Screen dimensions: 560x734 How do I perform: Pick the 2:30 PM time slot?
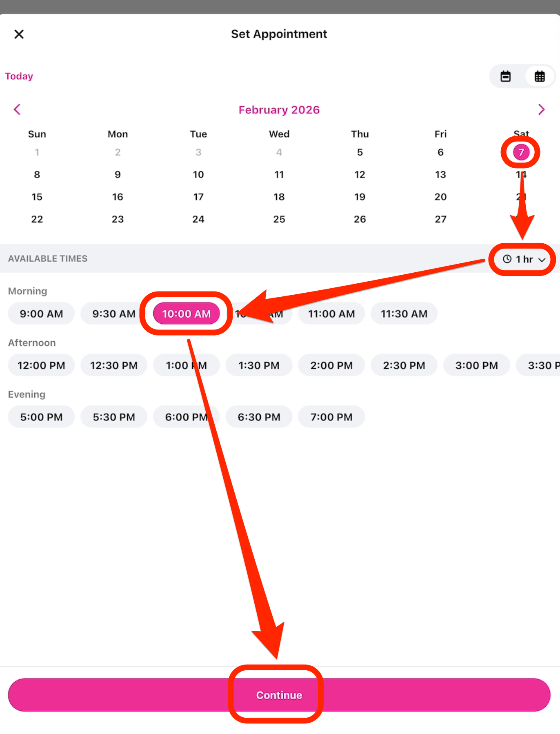pyautogui.click(x=404, y=365)
